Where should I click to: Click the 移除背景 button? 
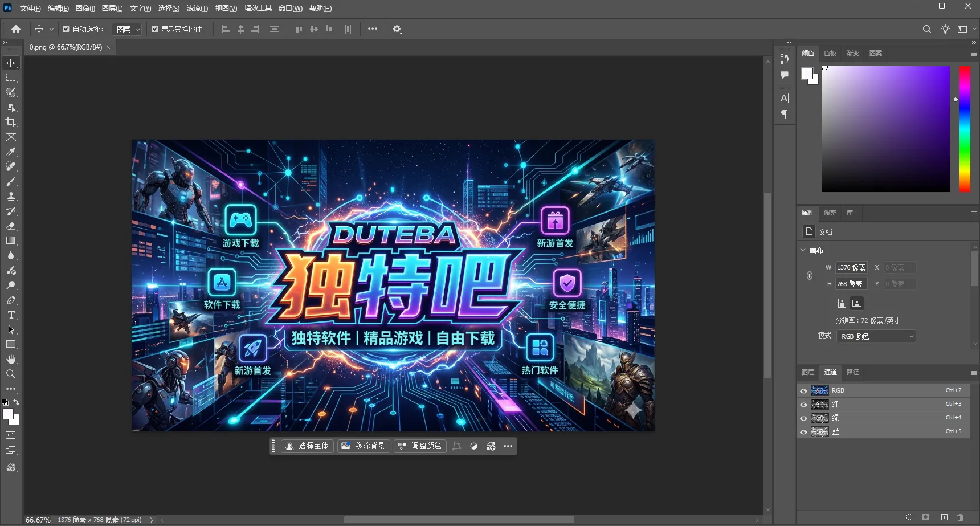pos(363,446)
